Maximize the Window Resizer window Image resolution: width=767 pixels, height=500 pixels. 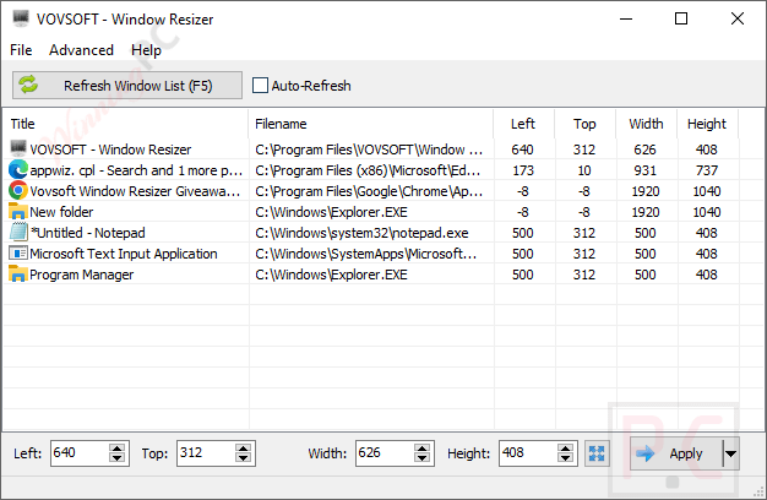(681, 19)
